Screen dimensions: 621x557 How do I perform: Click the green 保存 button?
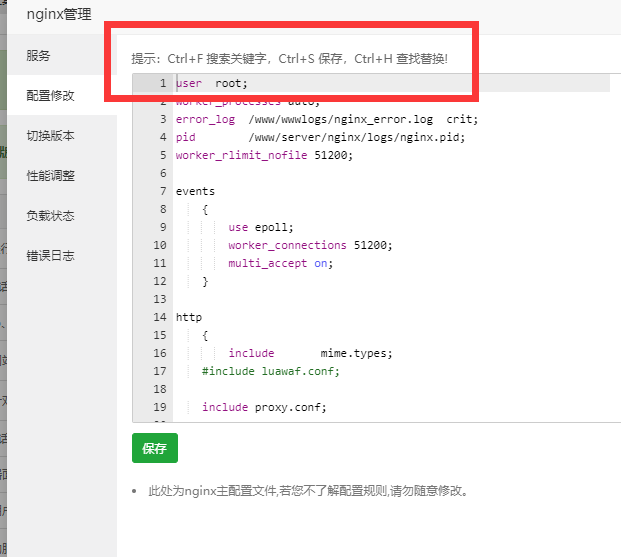tap(155, 448)
